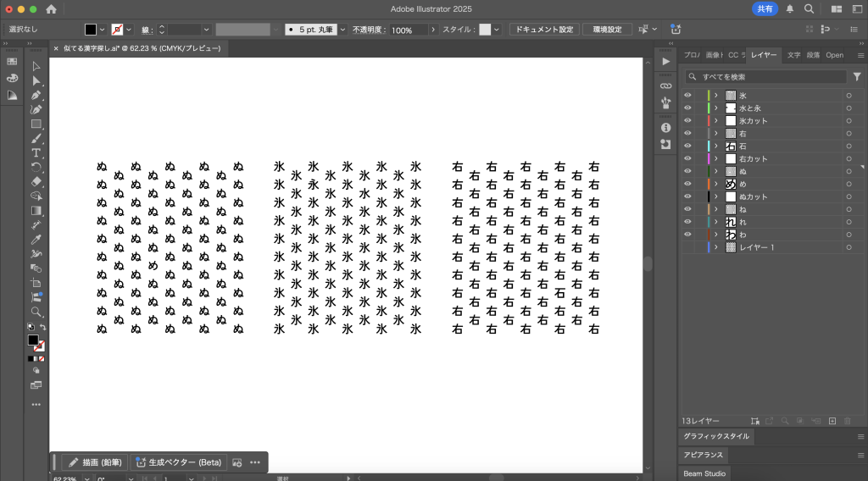Expand the 氷 layer
The image size is (868, 481).
click(715, 95)
